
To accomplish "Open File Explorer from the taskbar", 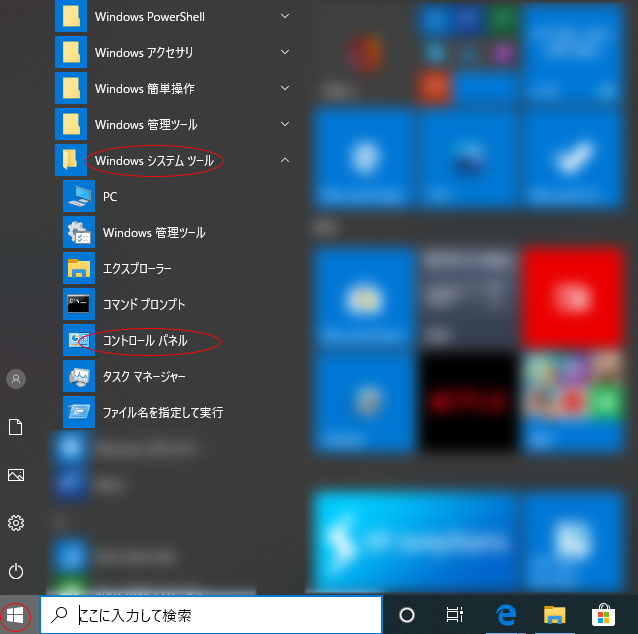I will 555,615.
